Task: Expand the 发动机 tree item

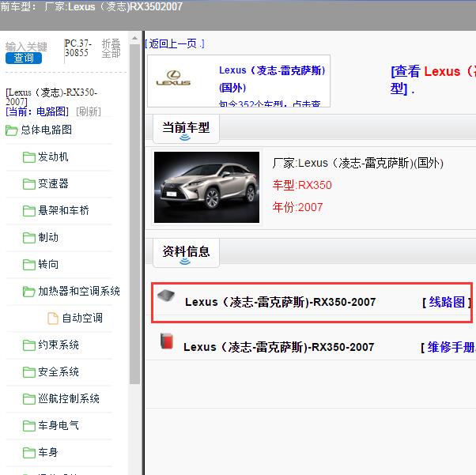Action: coord(53,156)
